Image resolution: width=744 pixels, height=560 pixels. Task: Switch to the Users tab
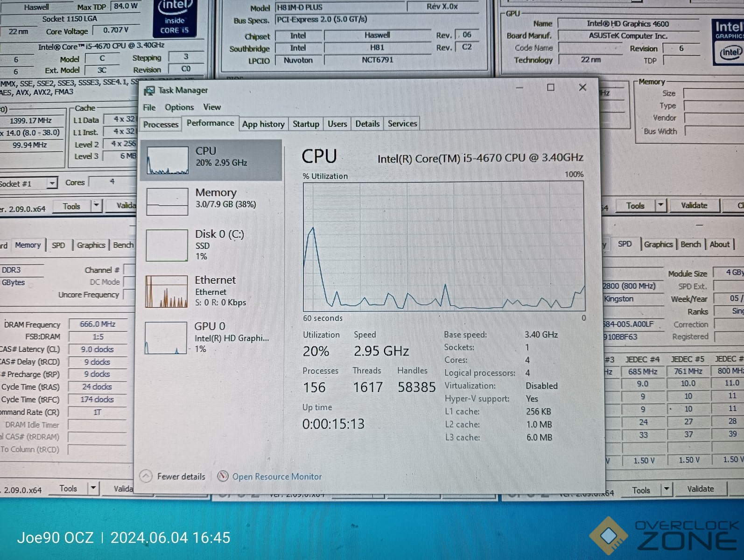point(337,124)
